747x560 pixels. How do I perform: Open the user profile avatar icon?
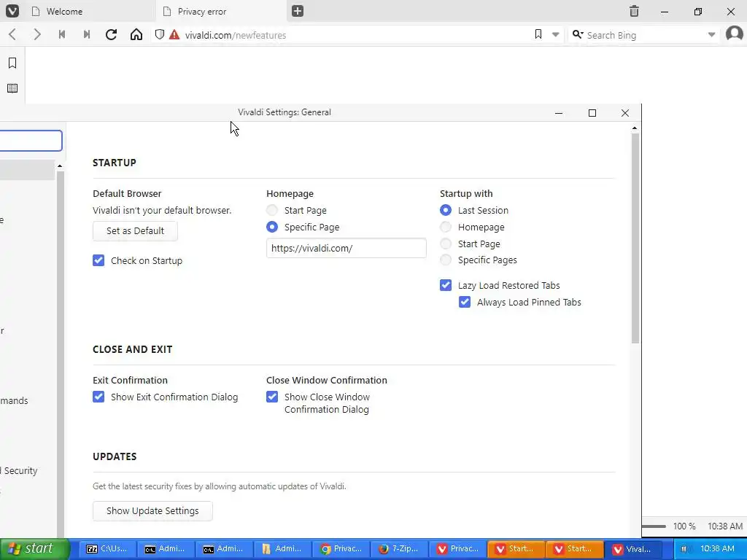[735, 34]
